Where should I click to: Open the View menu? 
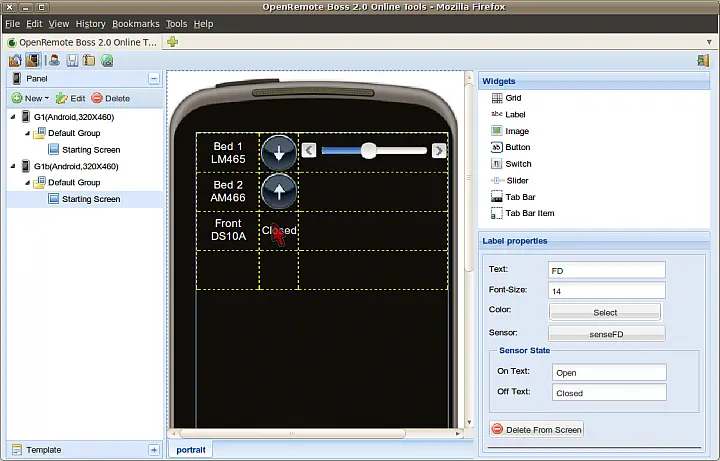(x=59, y=24)
